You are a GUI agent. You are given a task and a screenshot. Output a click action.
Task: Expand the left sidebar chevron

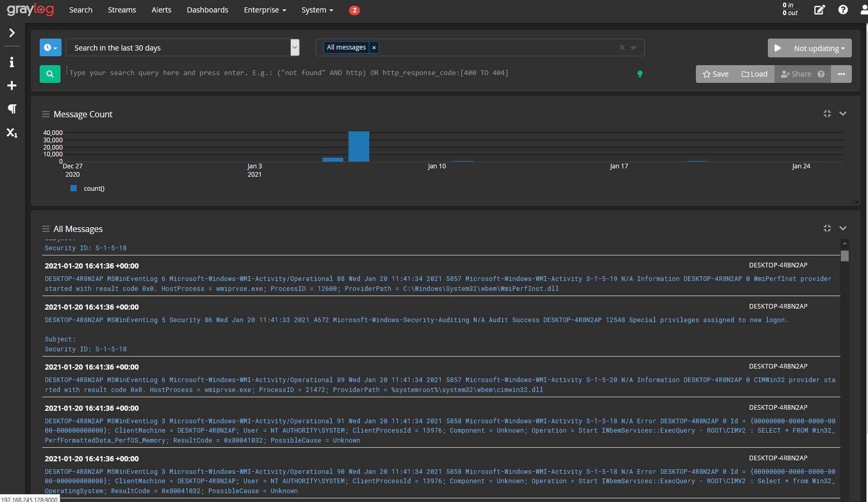tap(11, 33)
